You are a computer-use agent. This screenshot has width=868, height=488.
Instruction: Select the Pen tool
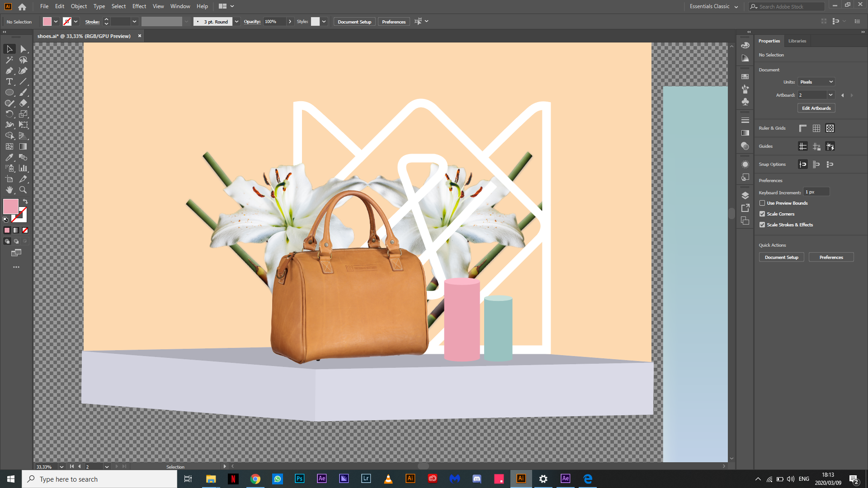point(9,70)
